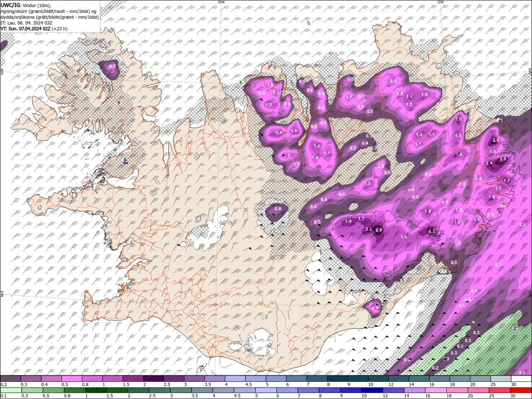This screenshot has height=399, width=532.
Task: Click the '20W' longitude label
Action: coord(221,2)
